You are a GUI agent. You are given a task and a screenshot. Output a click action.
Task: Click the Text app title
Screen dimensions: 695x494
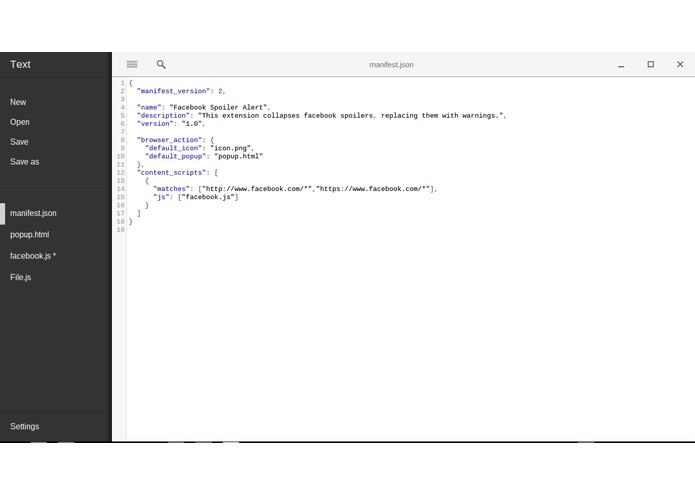click(20, 64)
